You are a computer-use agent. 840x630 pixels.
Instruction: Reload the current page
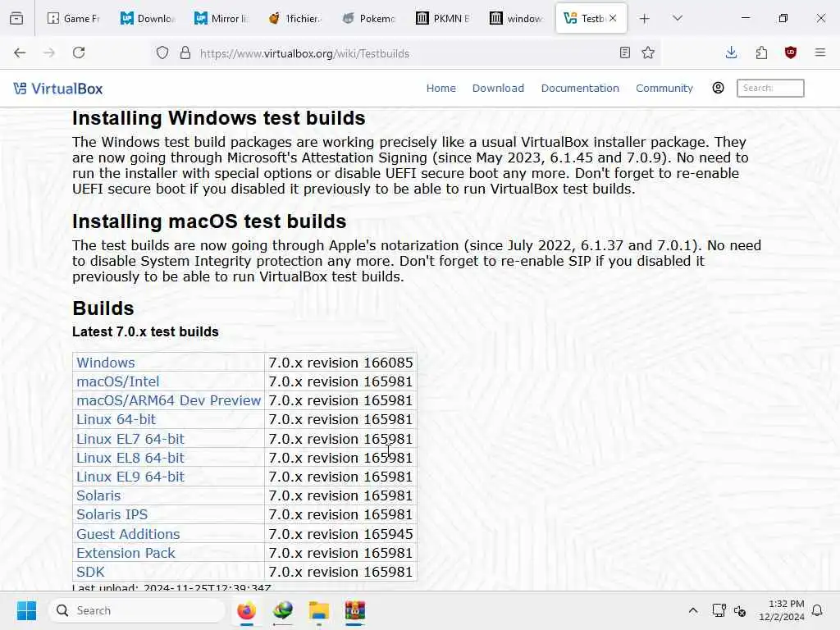[x=79, y=52]
